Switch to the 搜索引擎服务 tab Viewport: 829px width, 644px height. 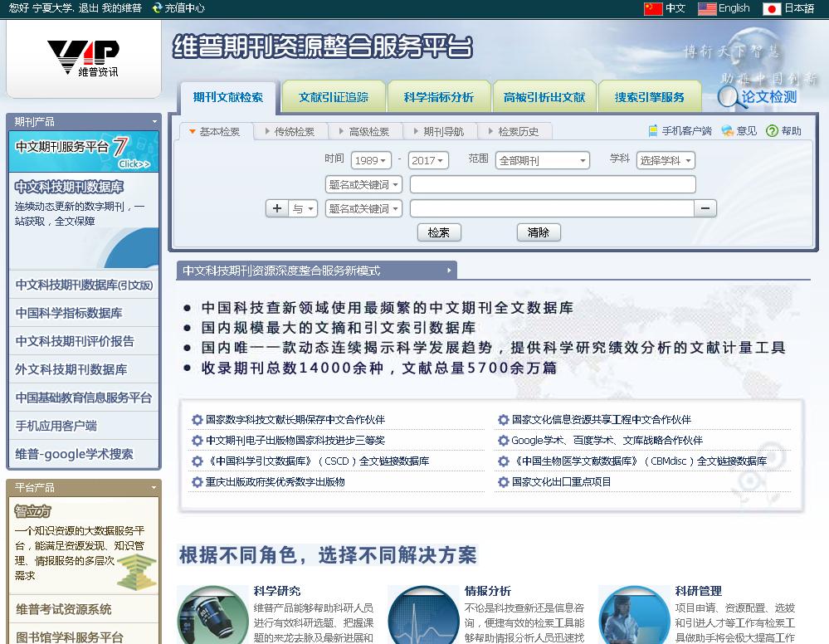tap(650, 97)
